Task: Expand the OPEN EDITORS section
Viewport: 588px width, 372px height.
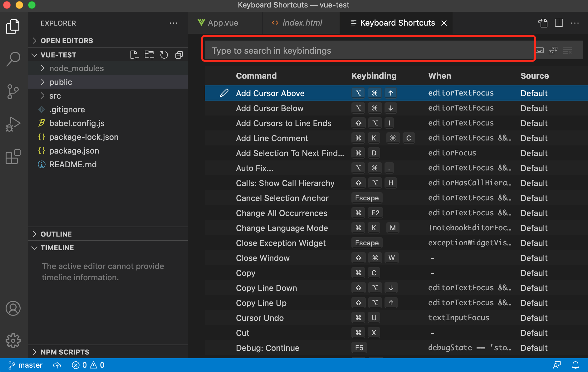Action: 108,41
